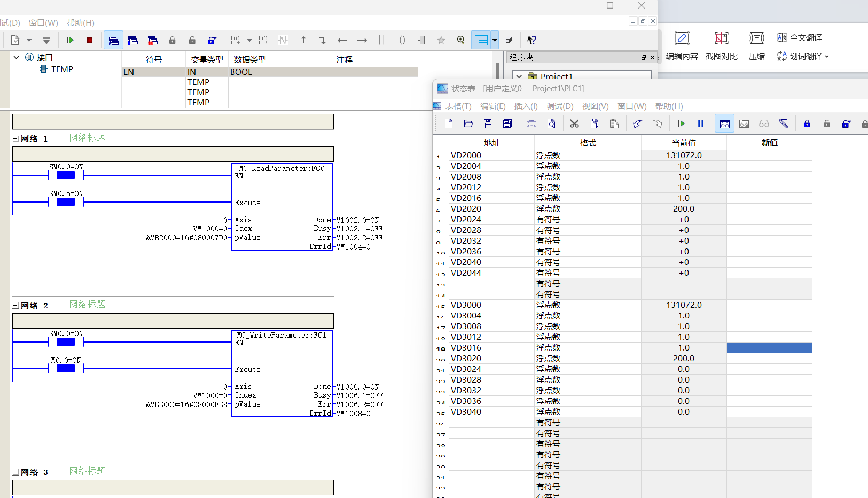
Task: Click the blue closed lock icon in status table
Action: [x=807, y=123]
